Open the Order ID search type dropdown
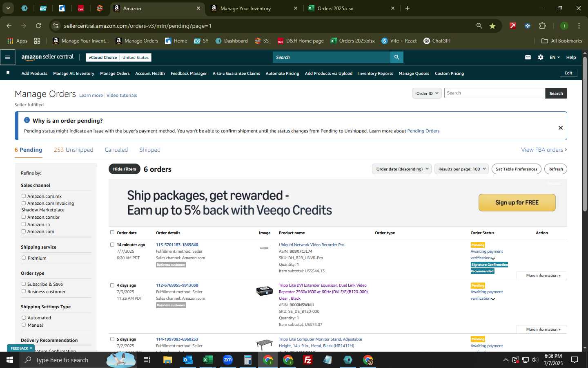This screenshot has width=588, height=368. pyautogui.click(x=427, y=93)
